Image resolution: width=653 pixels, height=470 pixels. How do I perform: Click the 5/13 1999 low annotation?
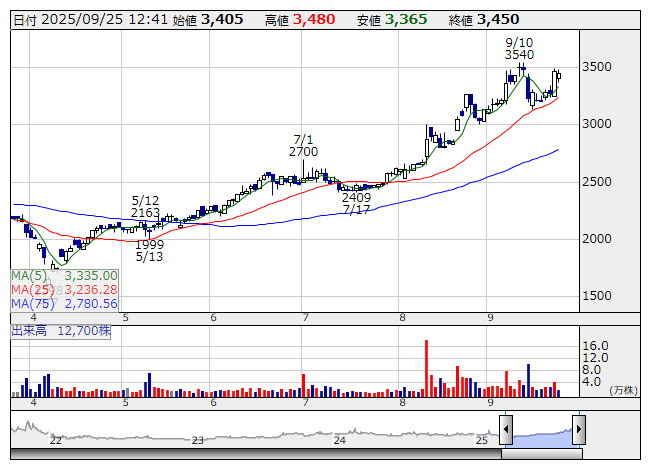tap(150, 250)
